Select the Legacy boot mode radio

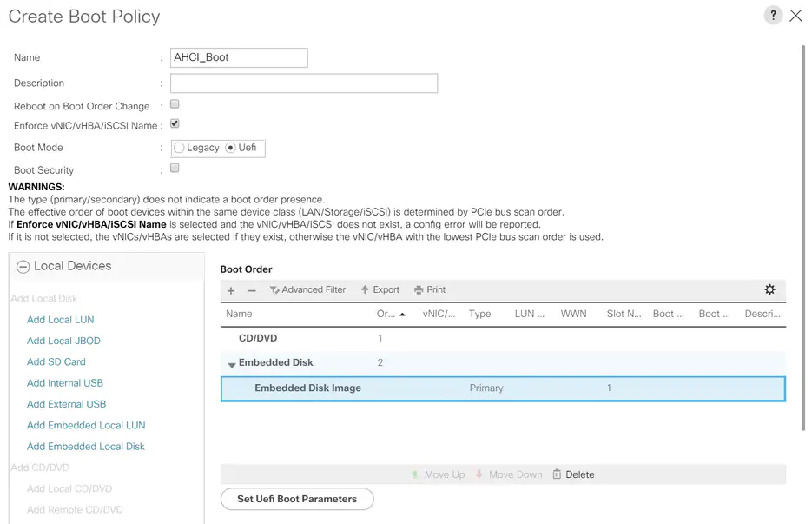click(x=179, y=148)
